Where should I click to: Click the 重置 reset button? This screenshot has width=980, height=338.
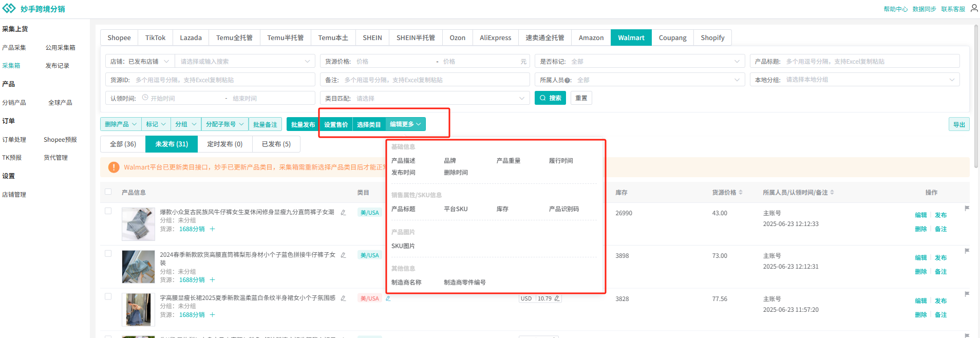[x=581, y=98]
